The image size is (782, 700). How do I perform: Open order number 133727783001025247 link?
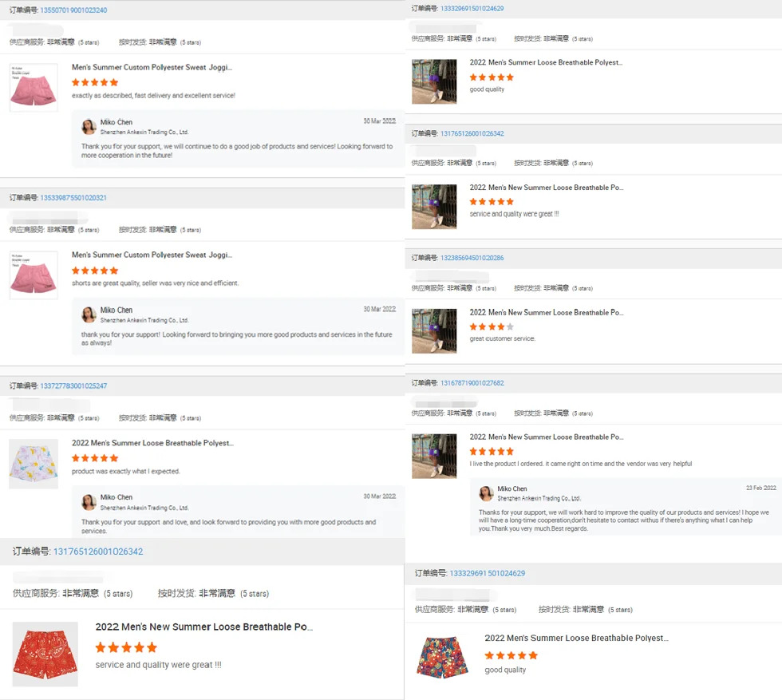pyautogui.click(x=73, y=386)
